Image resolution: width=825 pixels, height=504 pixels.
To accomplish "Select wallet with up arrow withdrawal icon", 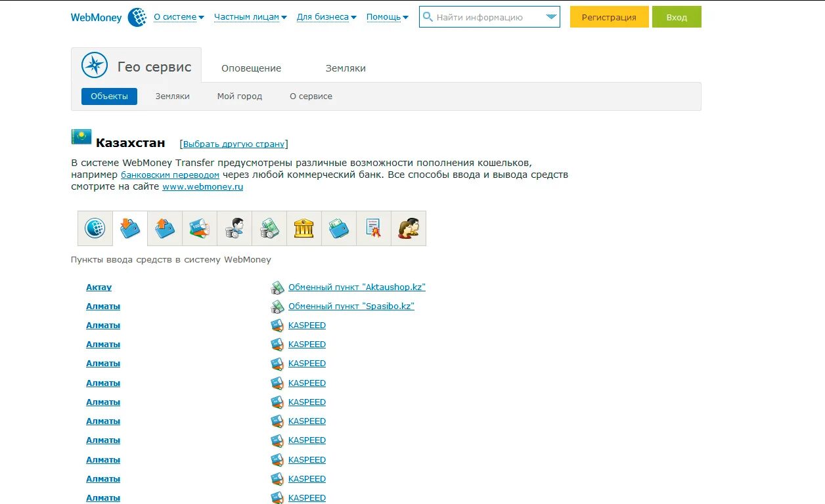I will (165, 228).
